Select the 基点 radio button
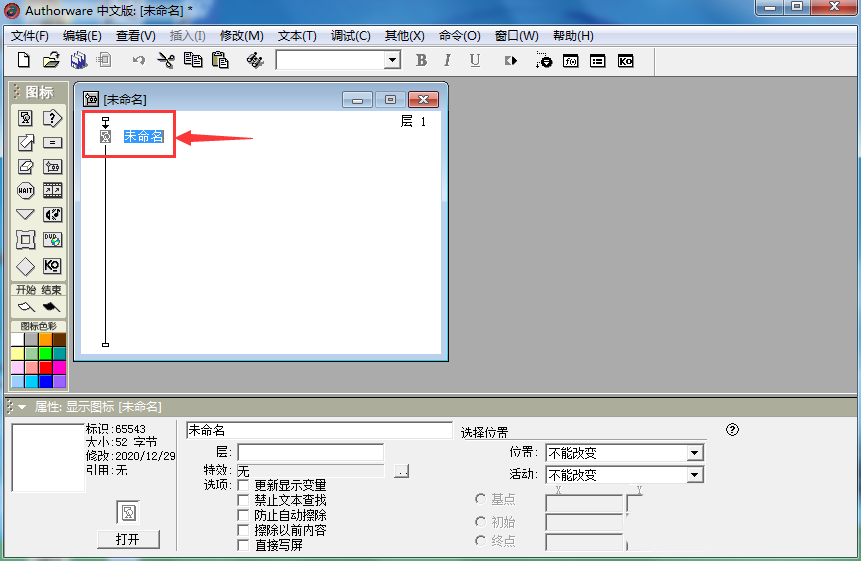This screenshot has width=861, height=561. pos(480,498)
